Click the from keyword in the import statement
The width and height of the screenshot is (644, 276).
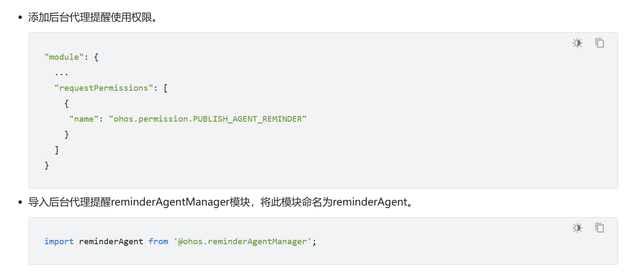click(158, 242)
